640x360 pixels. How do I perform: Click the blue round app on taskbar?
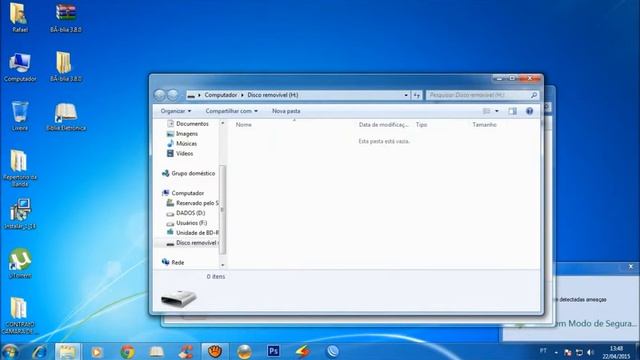click(332, 351)
